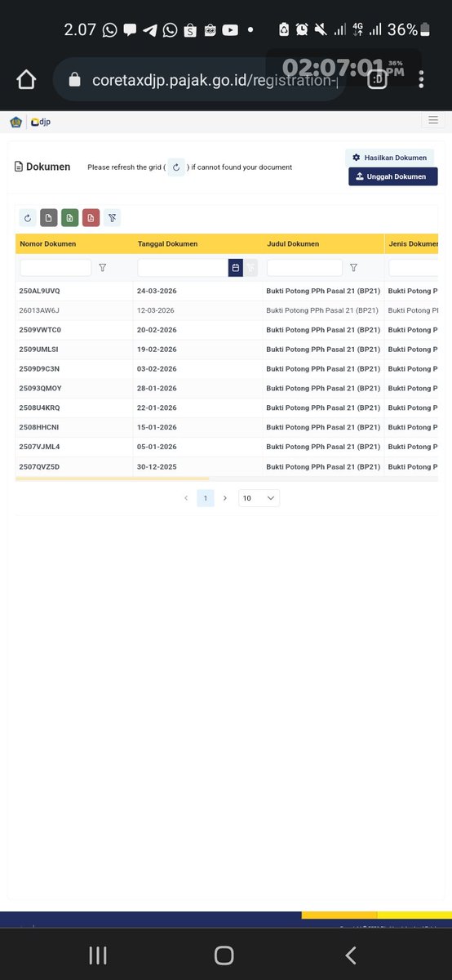Click Unggah Dokumen button
Screen dimensions: 452x980
click(x=392, y=176)
